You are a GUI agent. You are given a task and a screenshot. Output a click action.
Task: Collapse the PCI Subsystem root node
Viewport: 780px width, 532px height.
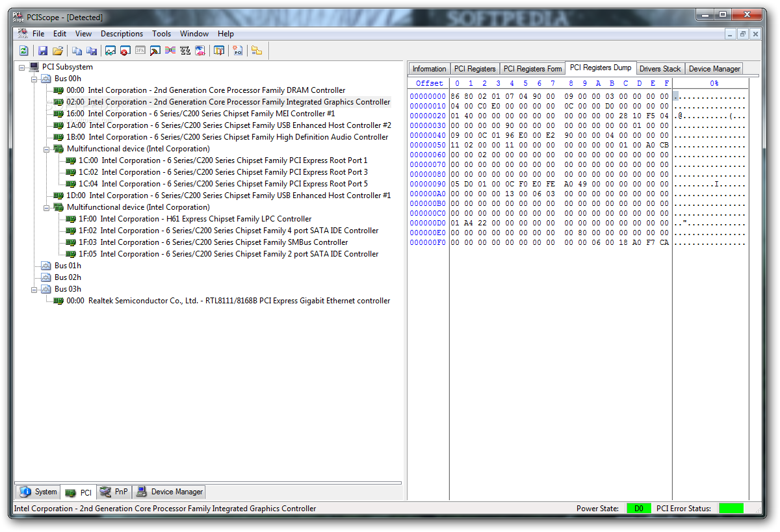point(22,67)
